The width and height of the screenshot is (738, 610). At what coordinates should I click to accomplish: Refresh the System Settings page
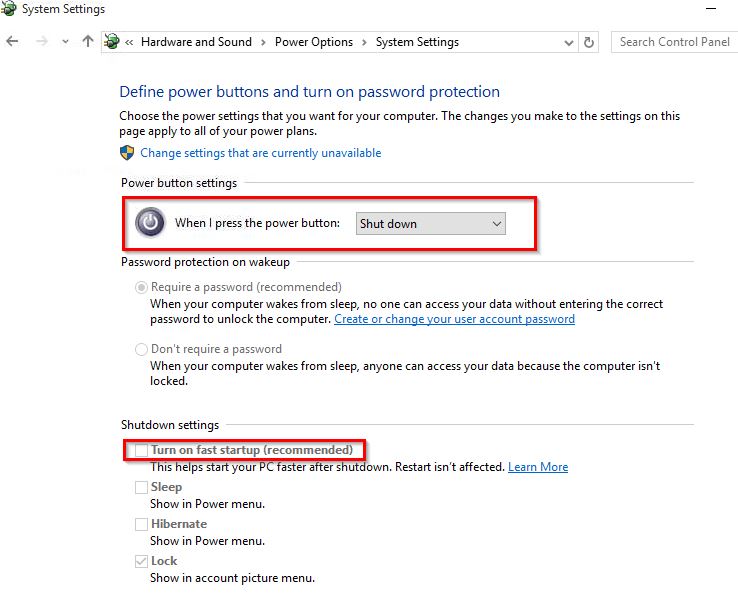pyautogui.click(x=589, y=42)
